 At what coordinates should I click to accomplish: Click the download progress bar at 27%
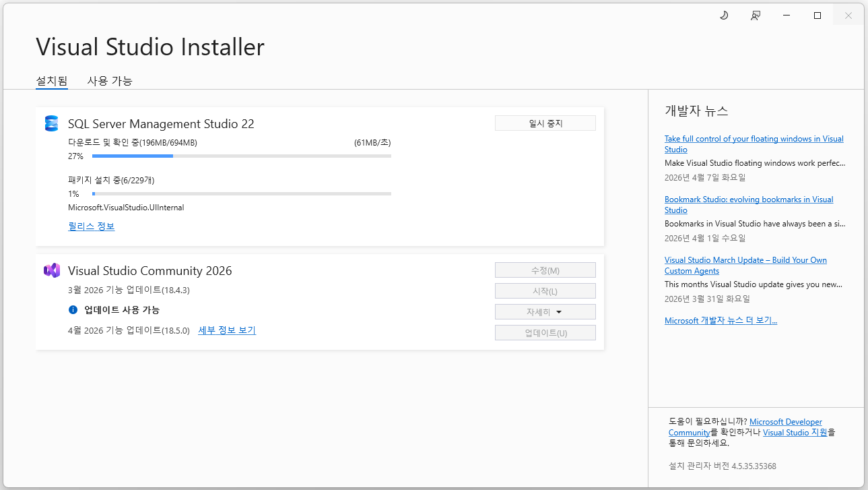click(x=242, y=156)
